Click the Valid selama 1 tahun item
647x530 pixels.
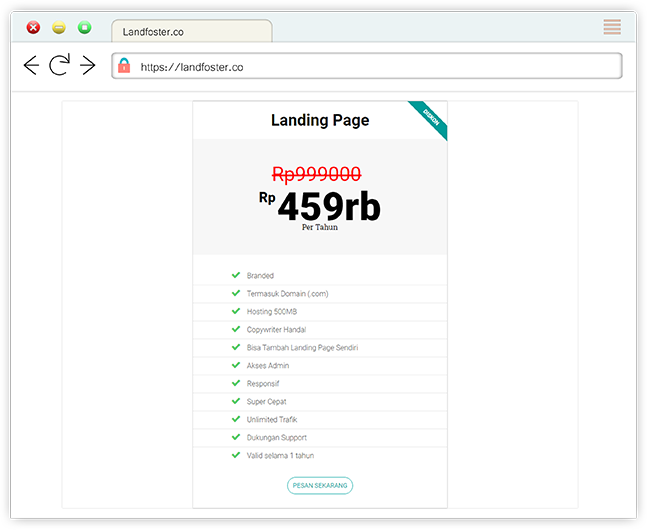click(280, 456)
